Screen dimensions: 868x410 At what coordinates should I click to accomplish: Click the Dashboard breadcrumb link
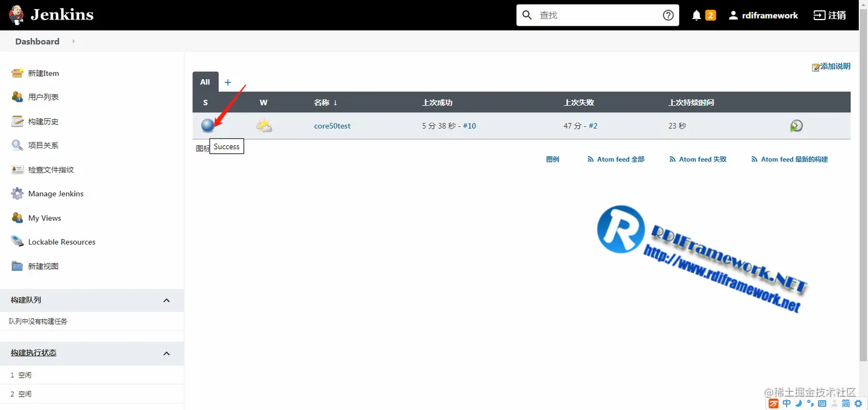[37, 41]
